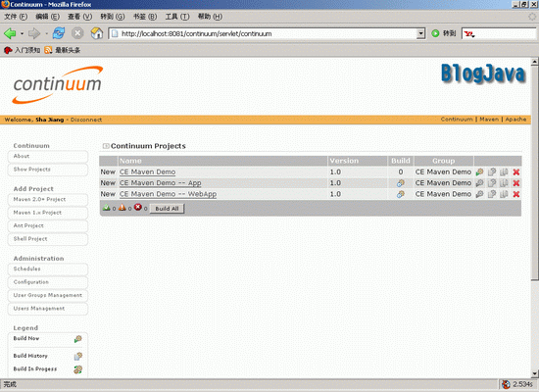Click build status icon in WebApp row Build column
Viewport: 539px width, 392px height.
point(401,194)
